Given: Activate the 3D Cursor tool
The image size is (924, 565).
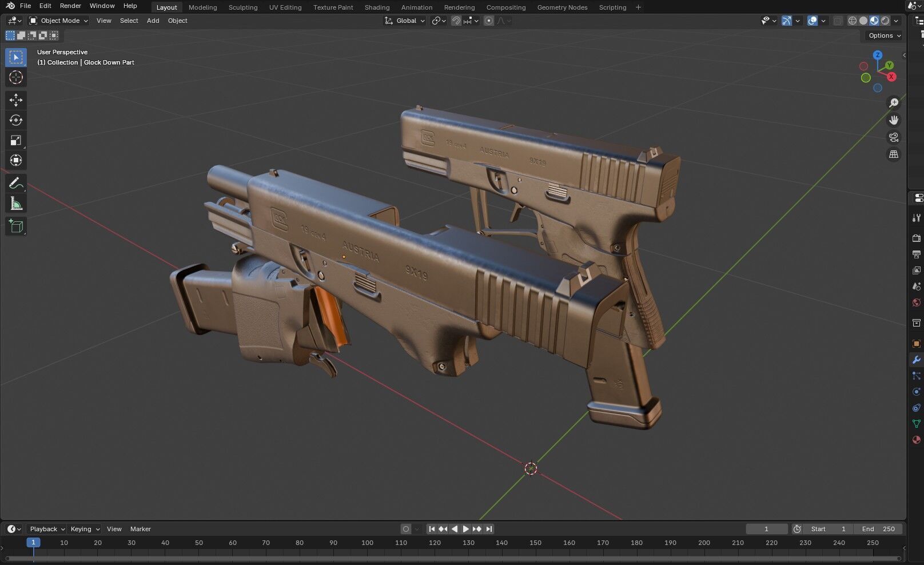Looking at the screenshot, I should click(x=16, y=77).
